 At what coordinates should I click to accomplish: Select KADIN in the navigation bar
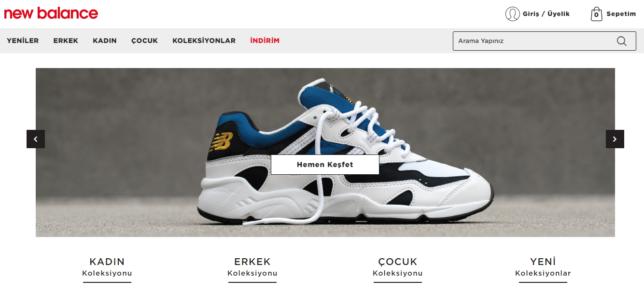105,41
